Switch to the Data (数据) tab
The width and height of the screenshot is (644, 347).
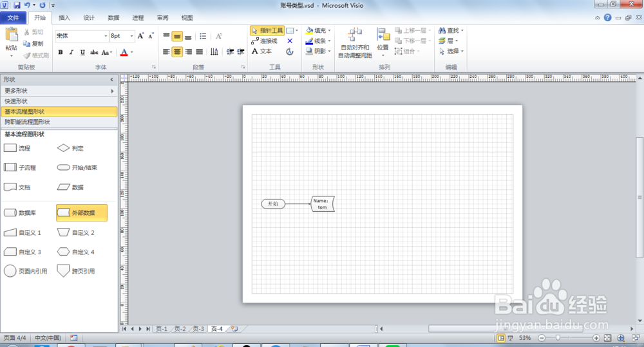point(113,17)
